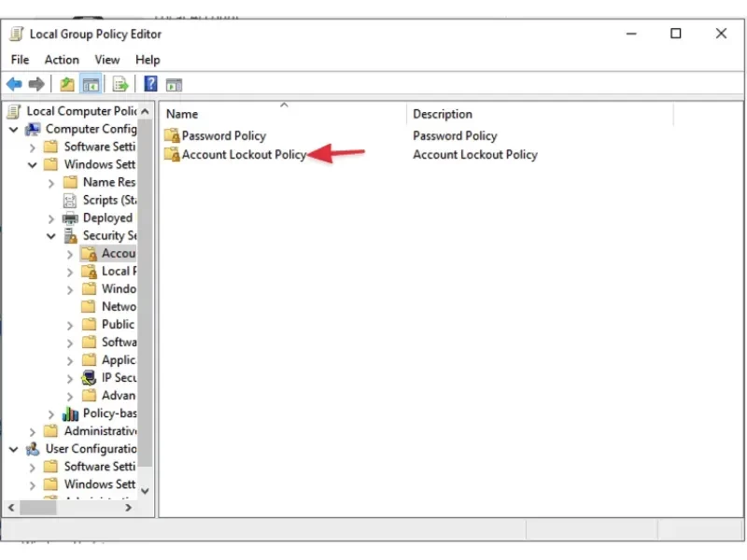
Task: Toggle the Show/Hide Action Pane icon
Action: [x=174, y=85]
